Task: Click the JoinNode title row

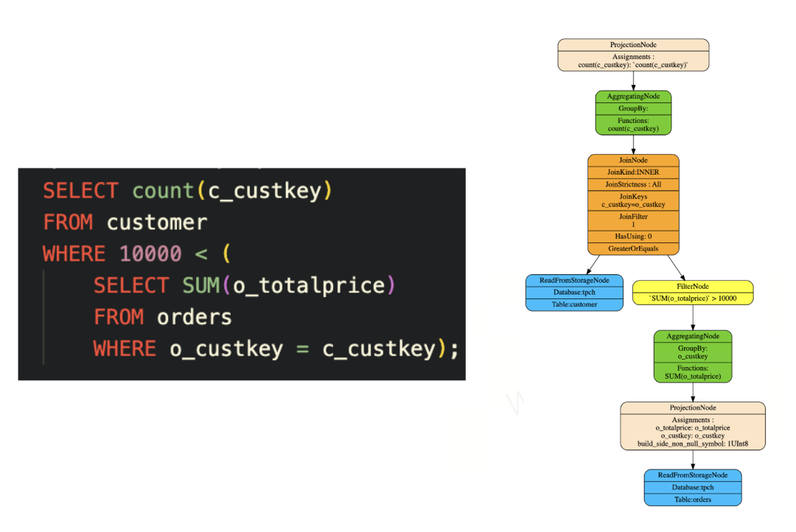Action: tap(633, 160)
